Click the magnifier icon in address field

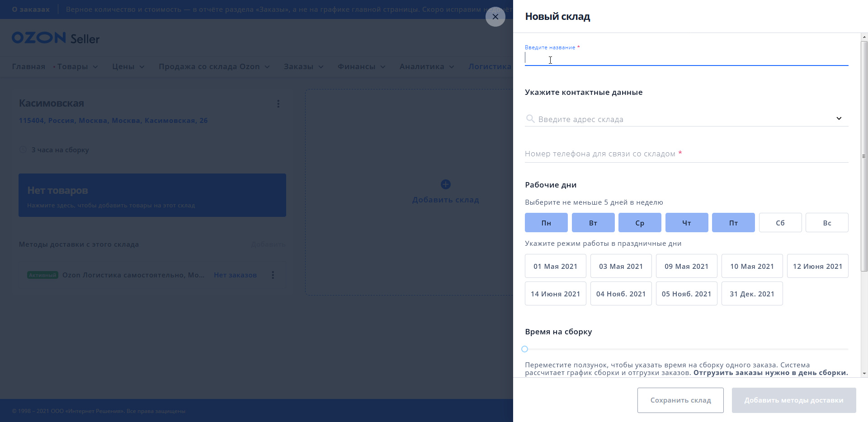tap(530, 119)
